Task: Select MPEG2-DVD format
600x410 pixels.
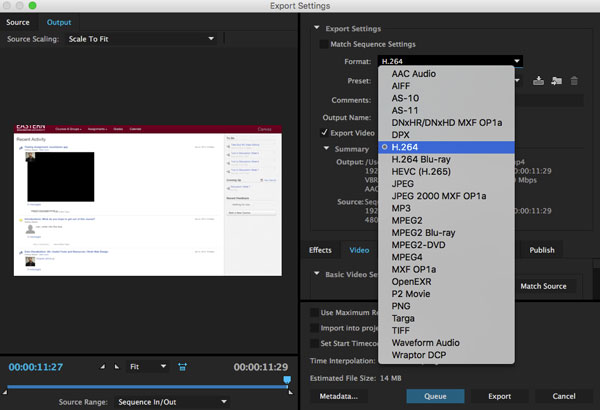Action: [446, 245]
